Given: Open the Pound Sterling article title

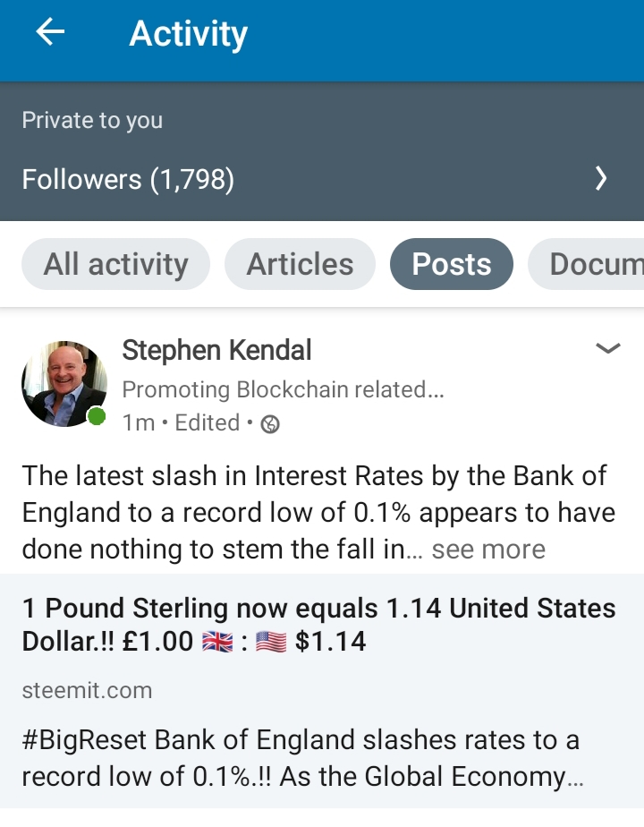Looking at the screenshot, I should pos(318,625).
